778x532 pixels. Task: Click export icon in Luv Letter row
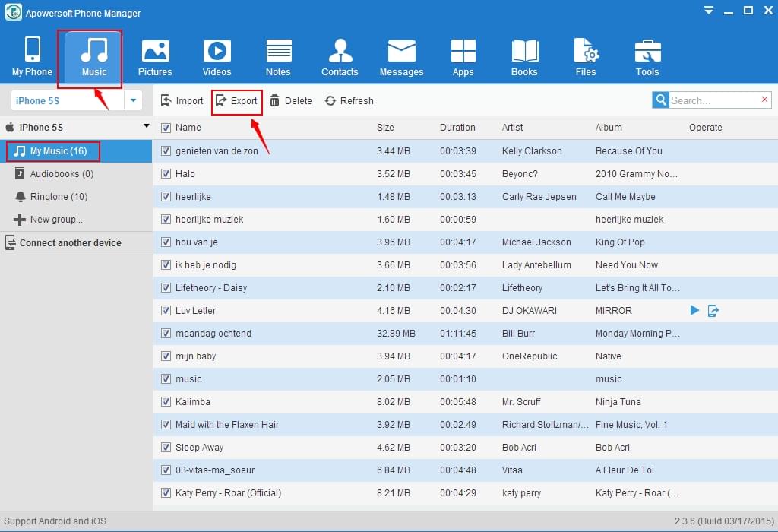[713, 310]
